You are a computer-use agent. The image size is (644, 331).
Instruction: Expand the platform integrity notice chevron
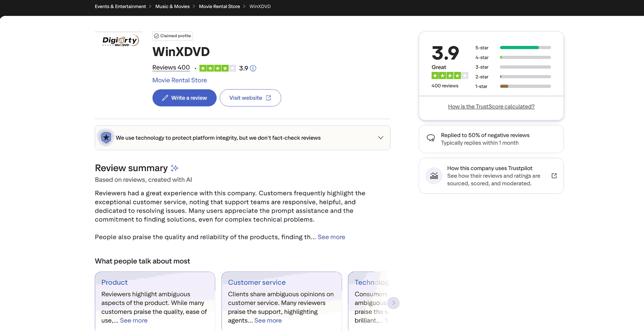point(380,138)
